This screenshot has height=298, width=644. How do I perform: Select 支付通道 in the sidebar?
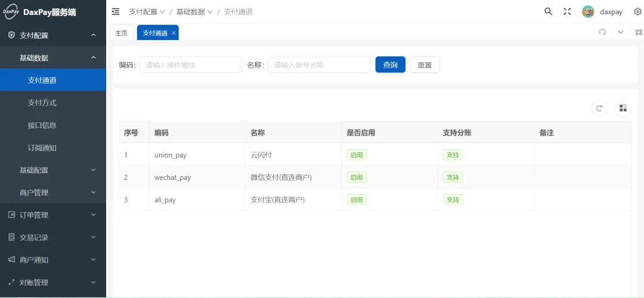point(53,80)
